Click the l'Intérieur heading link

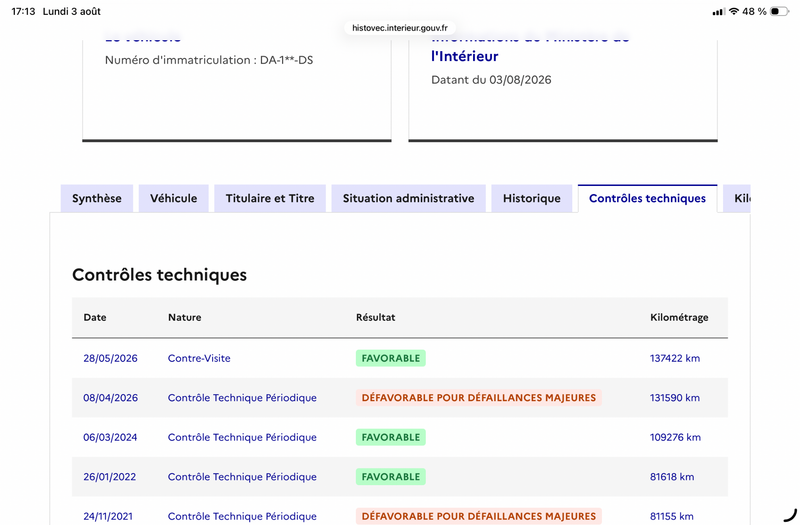(464, 56)
